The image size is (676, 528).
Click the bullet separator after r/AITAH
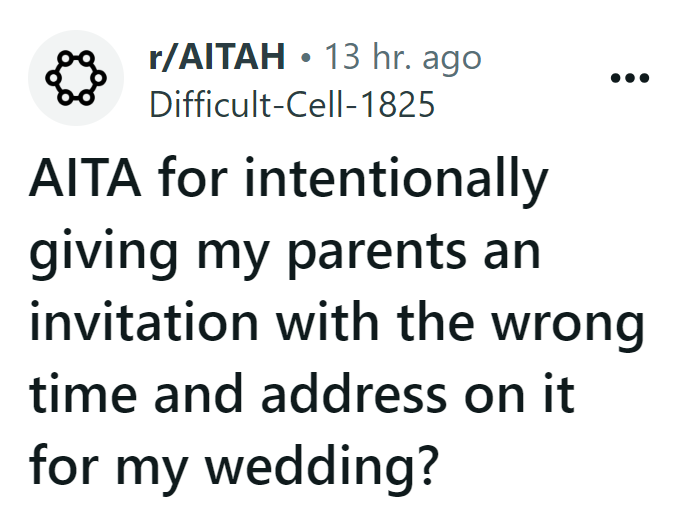pyautogui.click(x=305, y=58)
